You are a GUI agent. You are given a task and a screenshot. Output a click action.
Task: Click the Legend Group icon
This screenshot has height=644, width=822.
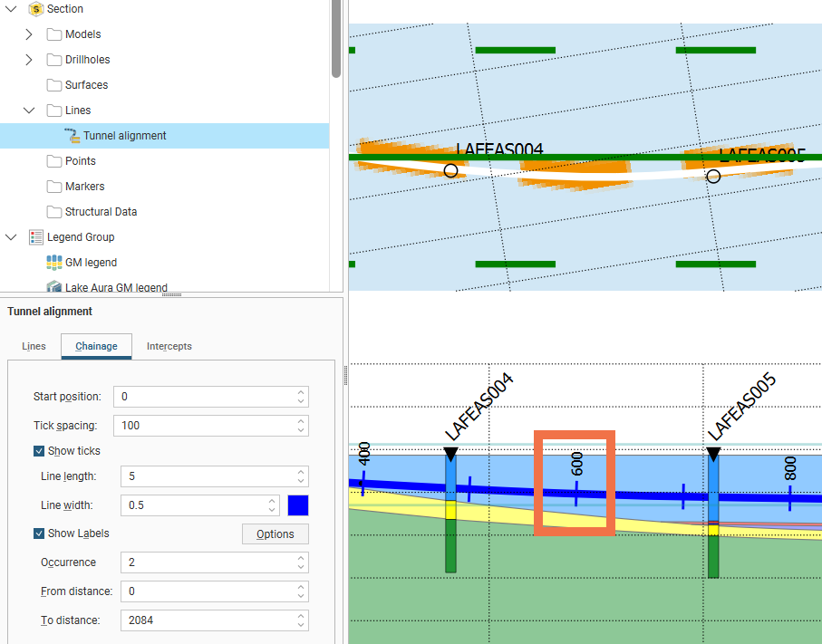(36, 237)
